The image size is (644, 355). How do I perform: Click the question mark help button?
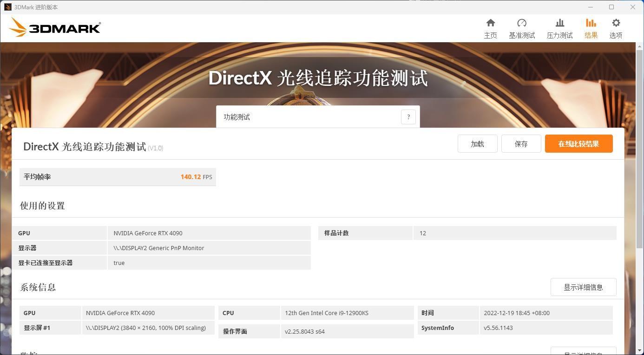coord(408,117)
